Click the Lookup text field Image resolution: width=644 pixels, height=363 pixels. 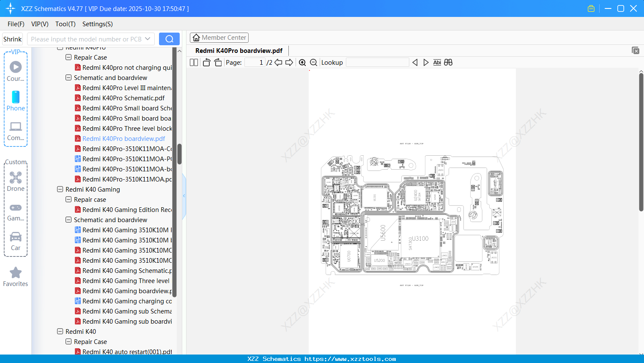coord(377,63)
